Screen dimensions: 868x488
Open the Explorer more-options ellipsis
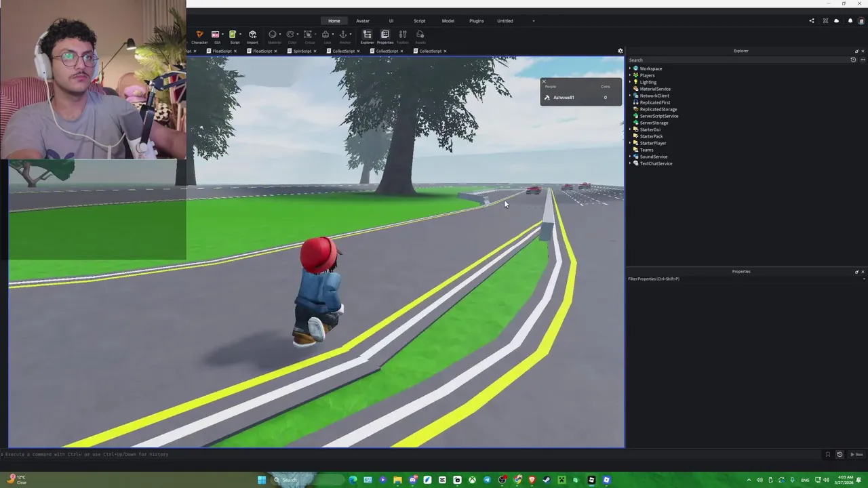[x=862, y=60]
